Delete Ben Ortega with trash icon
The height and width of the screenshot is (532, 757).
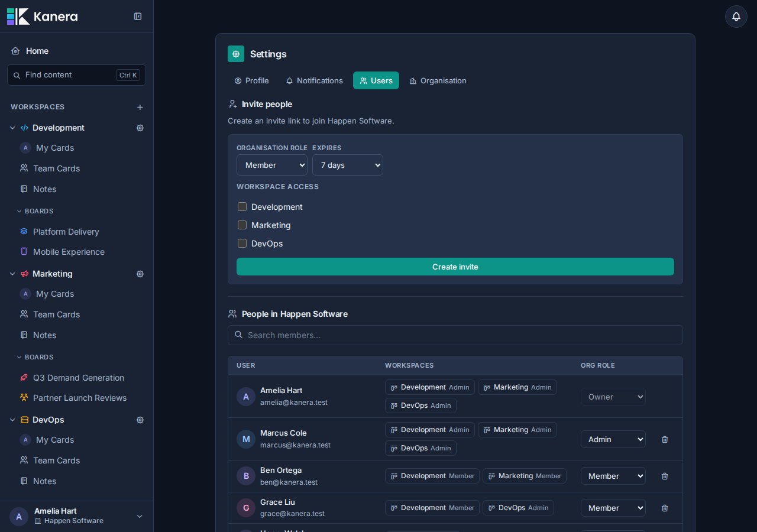pyautogui.click(x=665, y=476)
